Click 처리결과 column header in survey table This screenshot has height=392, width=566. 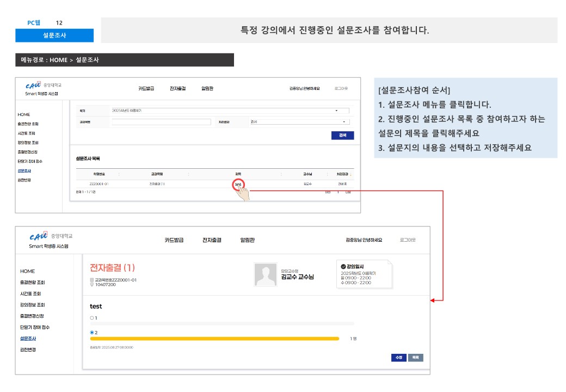(x=342, y=174)
